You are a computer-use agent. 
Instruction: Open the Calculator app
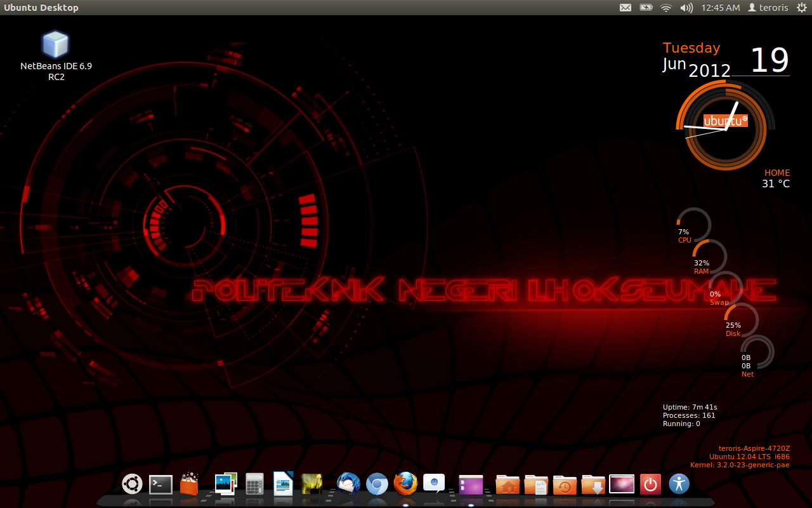(x=254, y=484)
